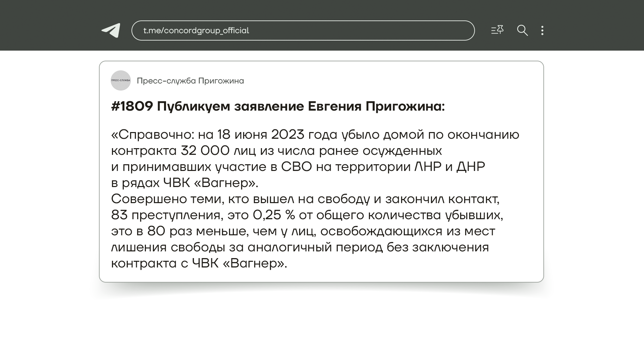This screenshot has width=644, height=362.
Task: Click the final line контракта с ЧВК «Вагнер»
Action: click(x=199, y=263)
